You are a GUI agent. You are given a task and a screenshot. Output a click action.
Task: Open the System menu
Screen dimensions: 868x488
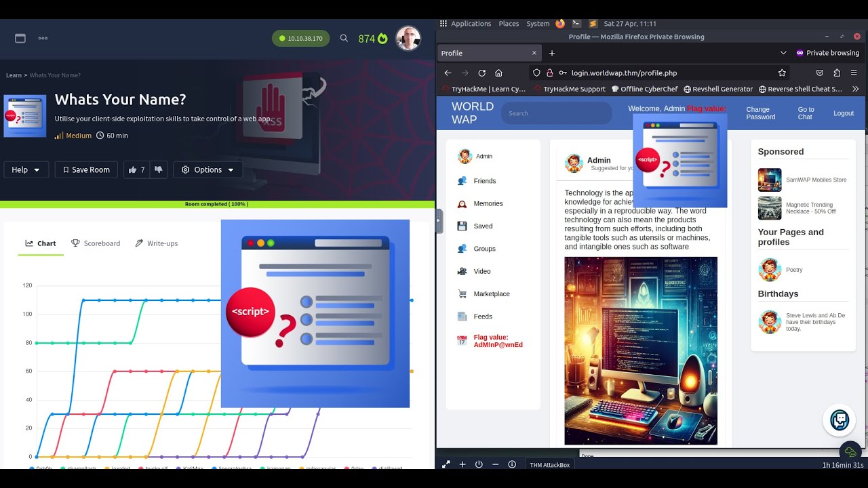click(538, 23)
